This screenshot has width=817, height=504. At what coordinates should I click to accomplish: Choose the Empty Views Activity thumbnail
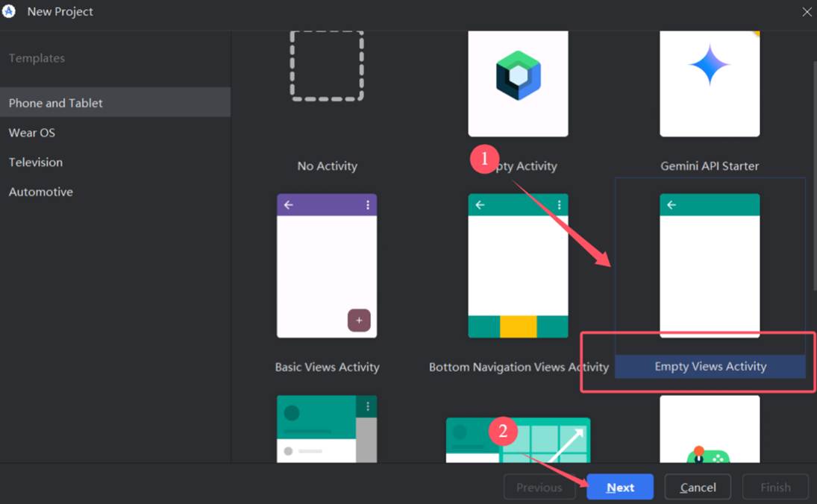coord(710,265)
